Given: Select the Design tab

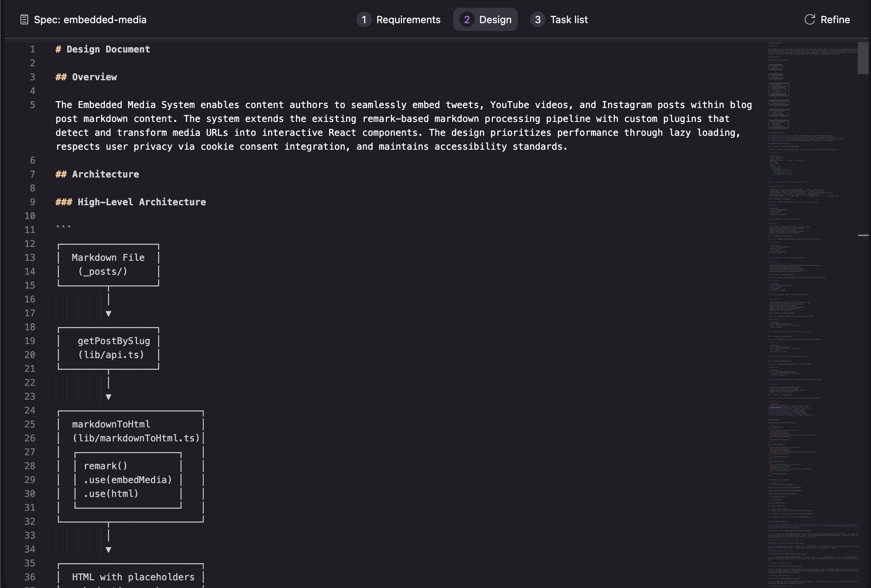Looking at the screenshot, I should click(495, 19).
